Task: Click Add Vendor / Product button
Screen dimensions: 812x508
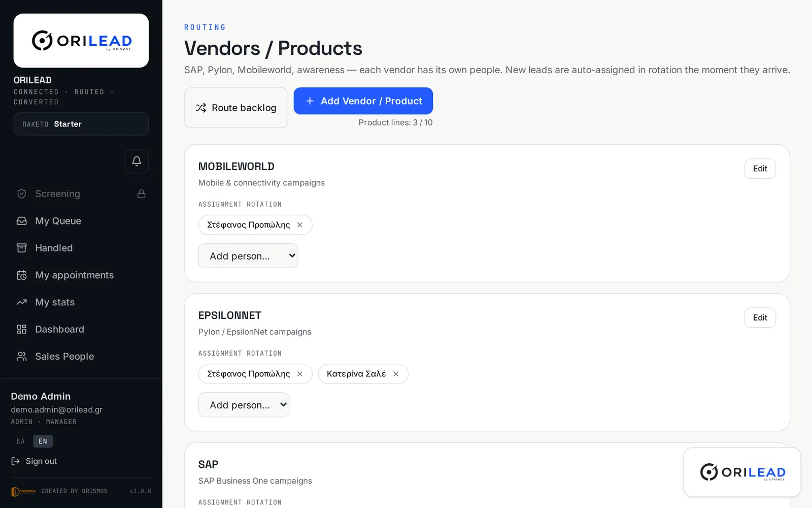Action: pos(363,101)
